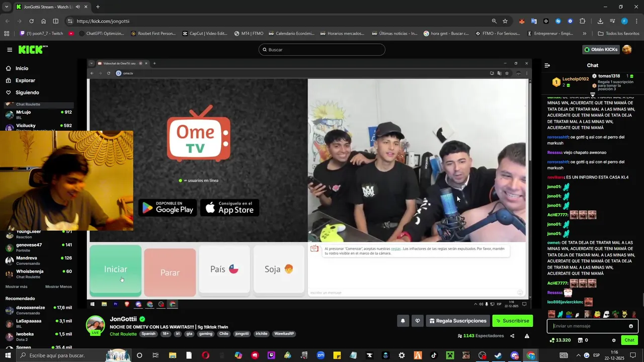Screen dimensions: 644x362
Task: Collapse list with Mostrar Menos
Action: [58, 287]
